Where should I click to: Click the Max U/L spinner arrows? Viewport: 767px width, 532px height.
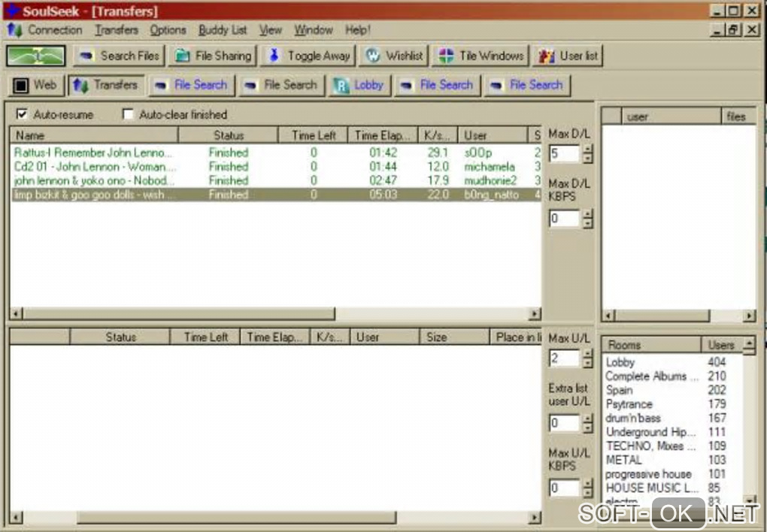[588, 358]
